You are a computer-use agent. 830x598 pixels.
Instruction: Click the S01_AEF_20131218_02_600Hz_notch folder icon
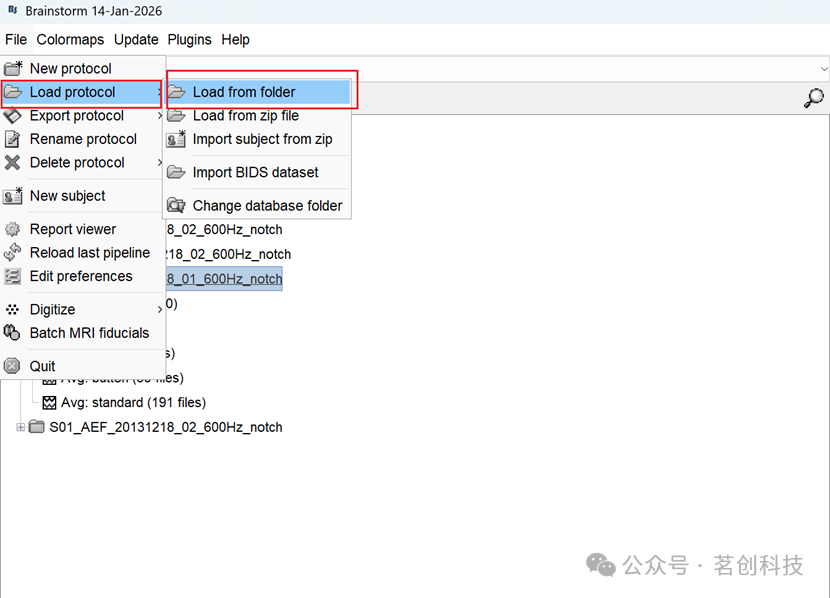coord(36,427)
